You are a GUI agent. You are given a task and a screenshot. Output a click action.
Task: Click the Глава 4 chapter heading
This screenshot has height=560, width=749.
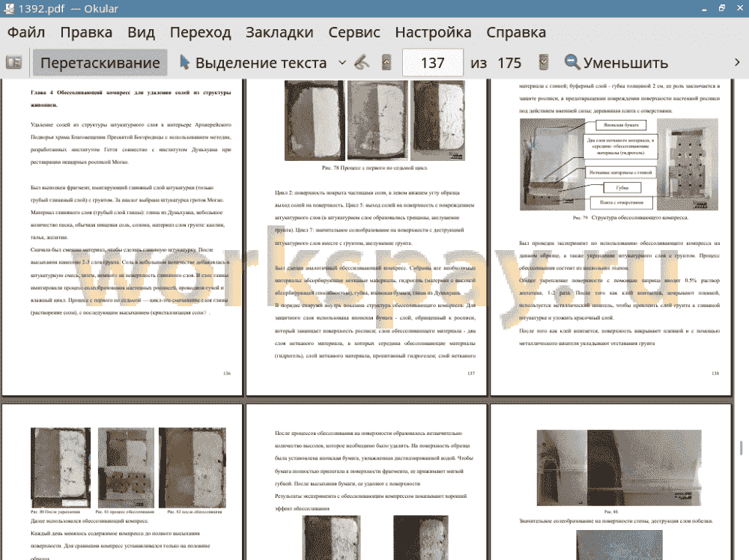point(131,98)
